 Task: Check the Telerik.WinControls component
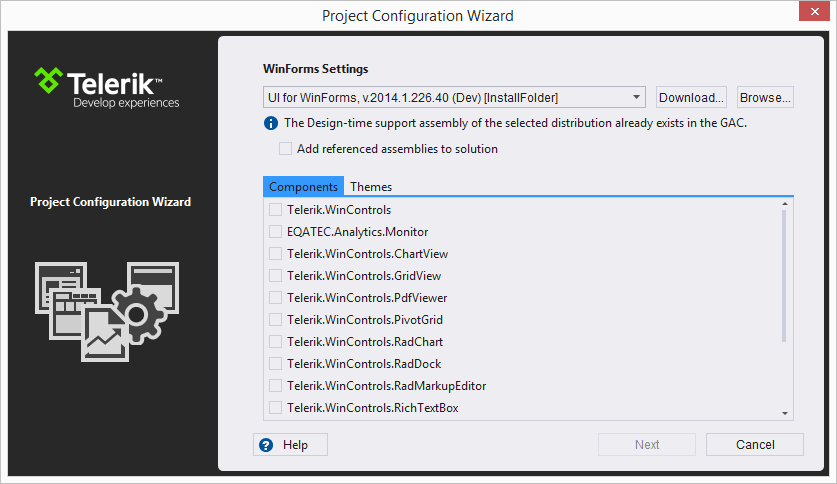point(275,210)
